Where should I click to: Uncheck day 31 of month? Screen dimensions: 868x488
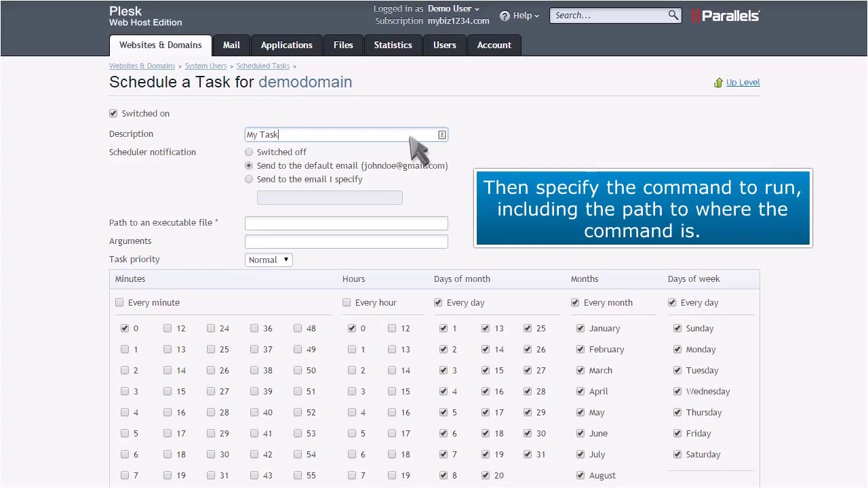(x=528, y=454)
